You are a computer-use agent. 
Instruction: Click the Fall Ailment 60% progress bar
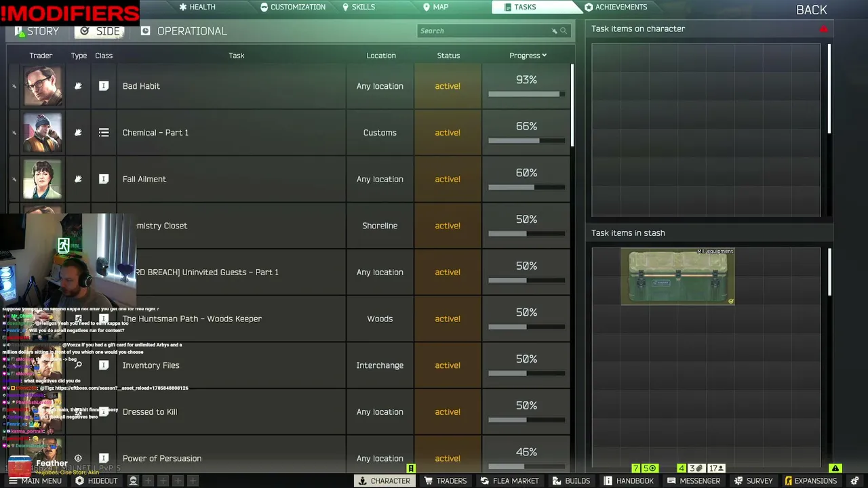point(526,187)
